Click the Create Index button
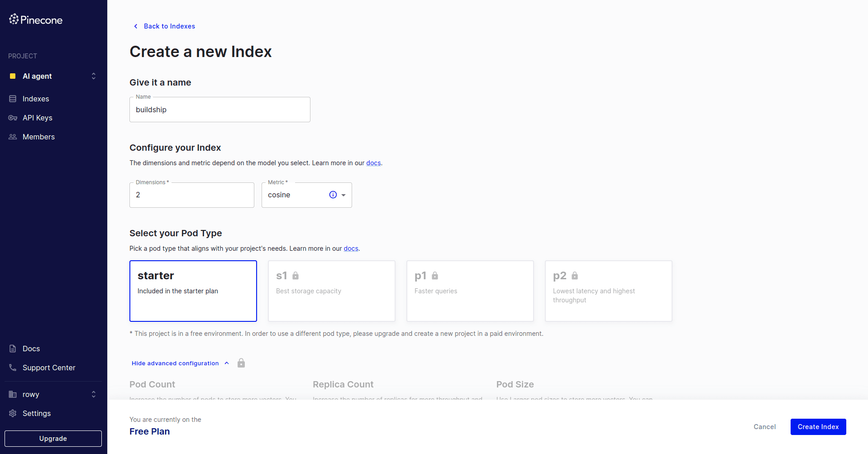Screen dimensions: 868x454 (817, 427)
